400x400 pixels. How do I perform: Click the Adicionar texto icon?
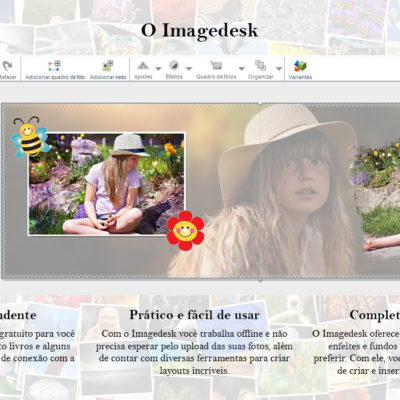(x=108, y=66)
